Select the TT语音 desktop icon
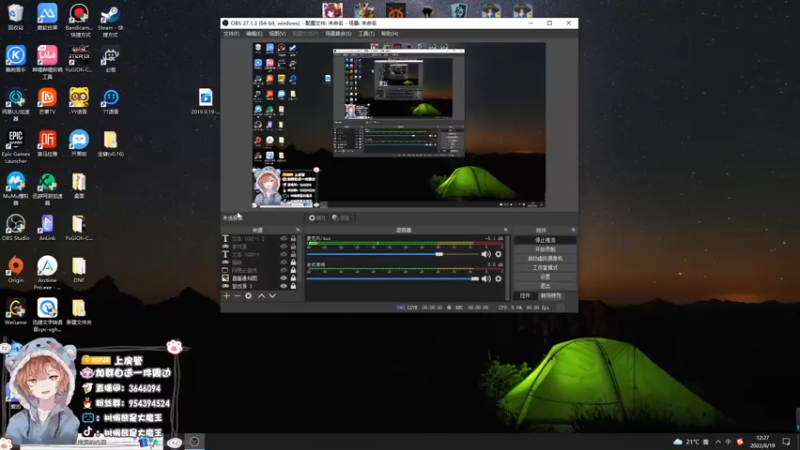The image size is (800, 450). [x=110, y=101]
